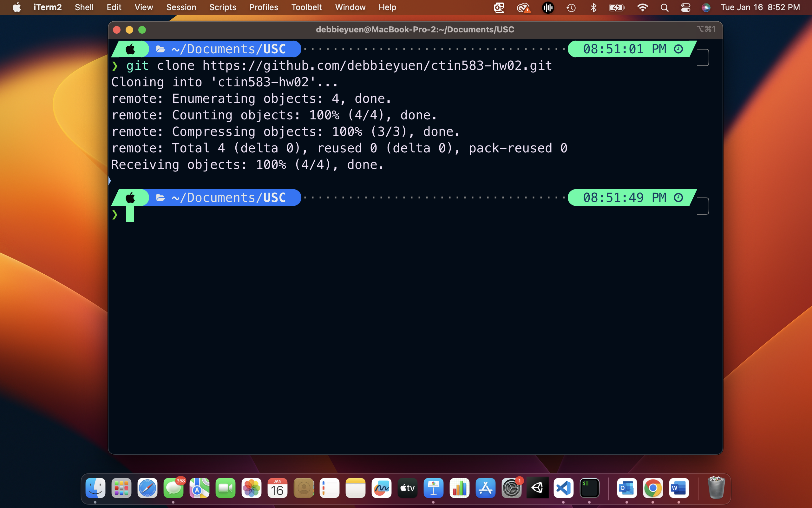812x508 pixels.
Task: Activate Siri from the menu bar
Action: pos(706,7)
